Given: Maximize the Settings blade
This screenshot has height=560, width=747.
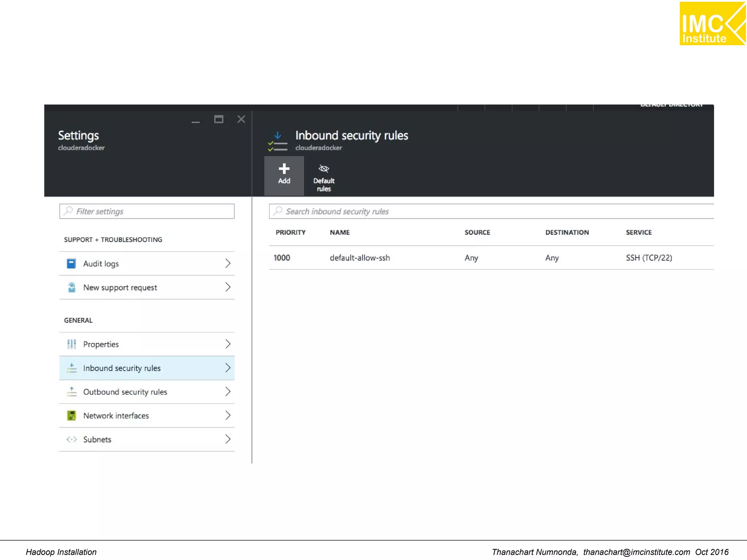Looking at the screenshot, I should 218,119.
